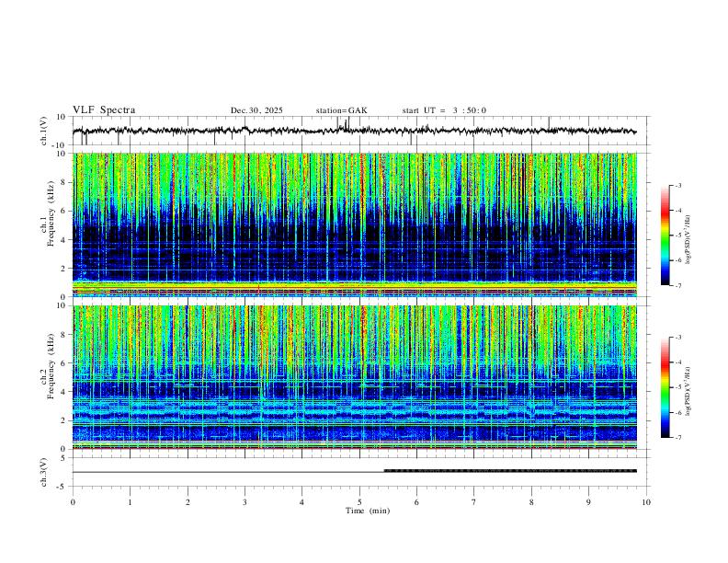Click the "Time (min)" axis label
728x563 pixels.
pyautogui.click(x=368, y=511)
